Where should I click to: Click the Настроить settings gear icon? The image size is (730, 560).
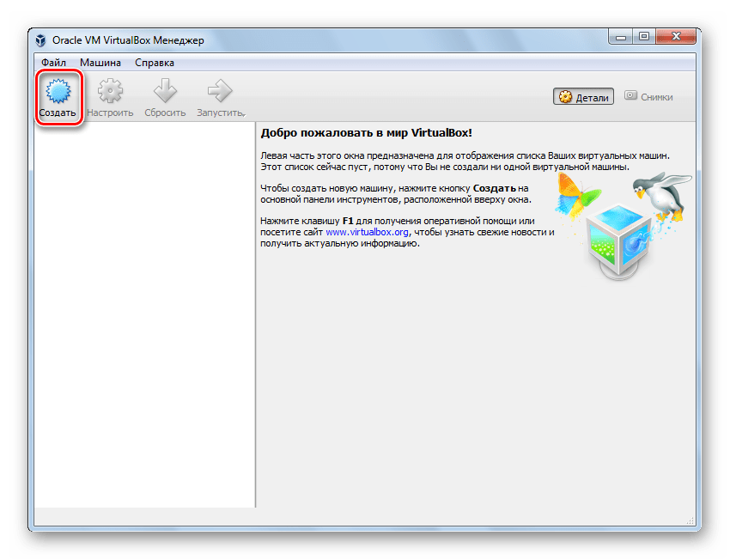coord(110,91)
